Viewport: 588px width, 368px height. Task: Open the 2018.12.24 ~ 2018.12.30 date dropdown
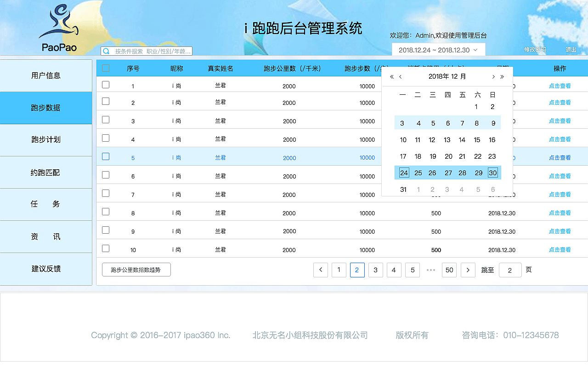pos(438,49)
